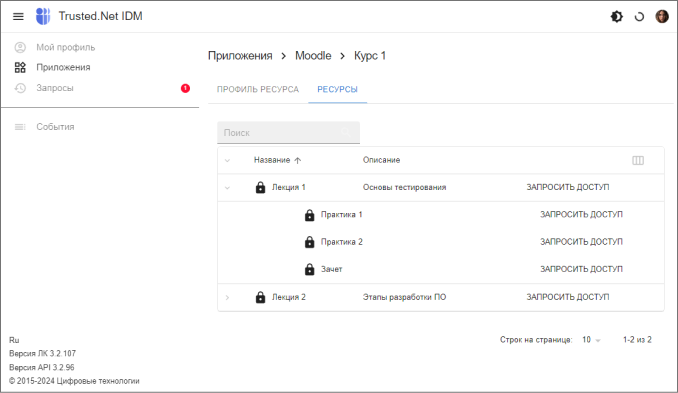Click the События list icon
Screen dimensions: 678x393
(20, 127)
